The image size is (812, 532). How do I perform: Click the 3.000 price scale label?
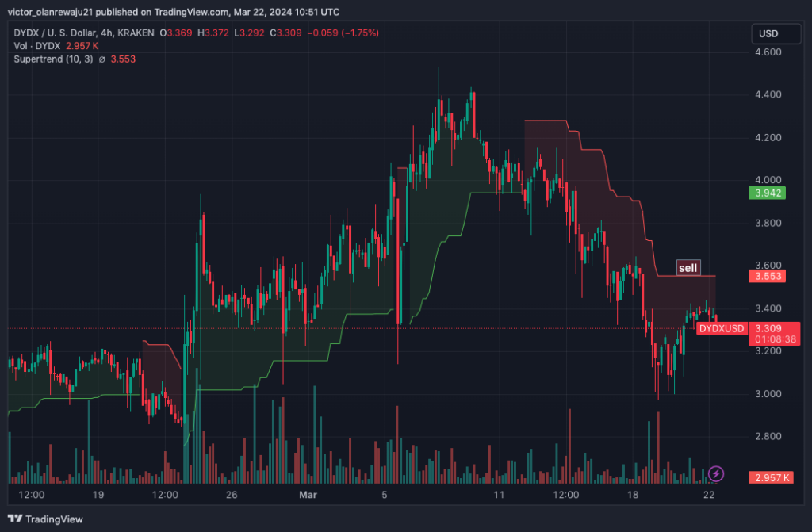coord(768,394)
